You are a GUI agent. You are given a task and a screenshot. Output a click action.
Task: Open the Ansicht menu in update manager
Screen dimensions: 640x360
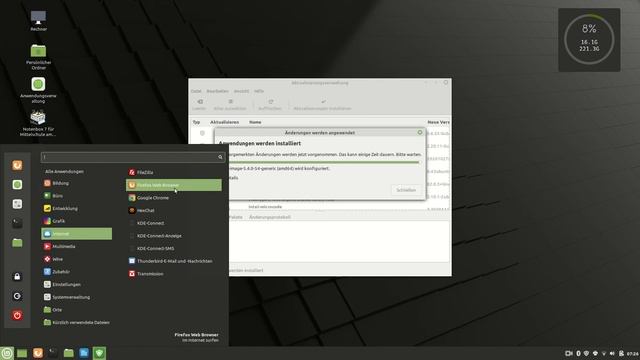241,91
